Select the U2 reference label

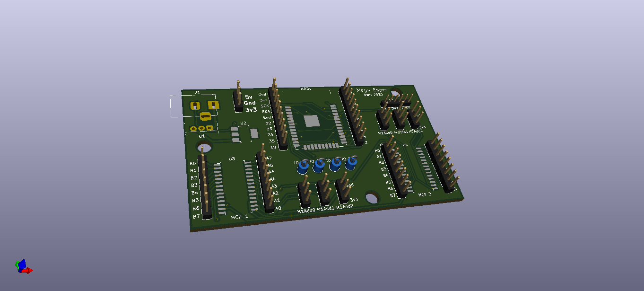pyautogui.click(x=243, y=123)
